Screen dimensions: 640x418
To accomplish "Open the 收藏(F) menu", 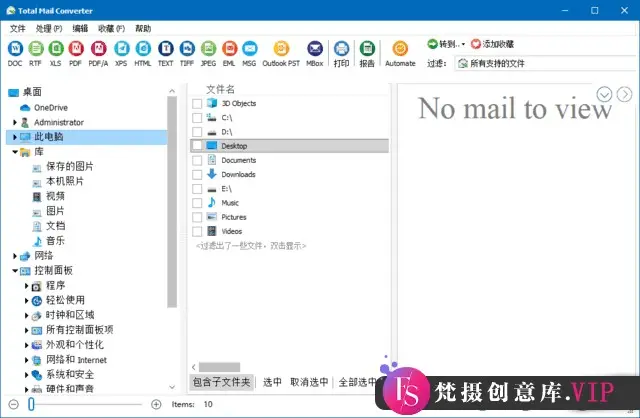I will (x=111, y=29).
